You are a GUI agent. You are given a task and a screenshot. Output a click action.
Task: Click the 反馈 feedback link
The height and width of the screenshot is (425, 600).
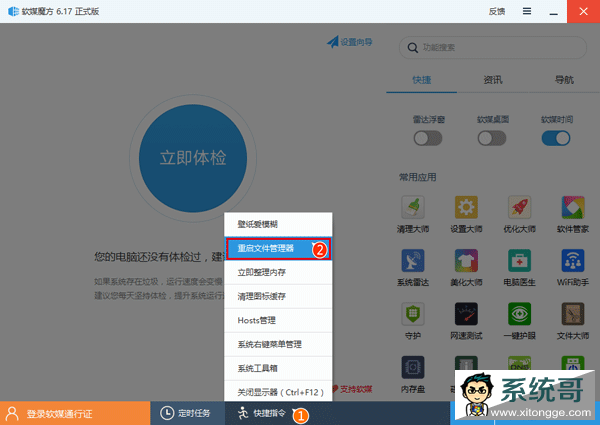(x=497, y=11)
